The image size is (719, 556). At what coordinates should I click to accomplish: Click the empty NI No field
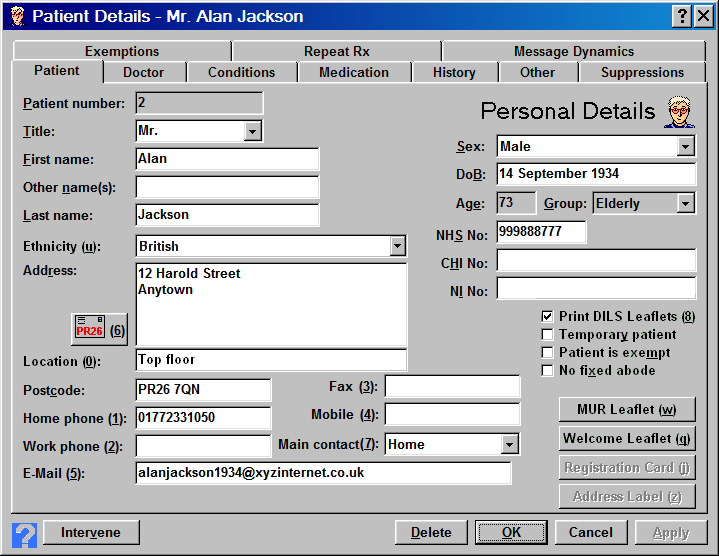[596, 288]
